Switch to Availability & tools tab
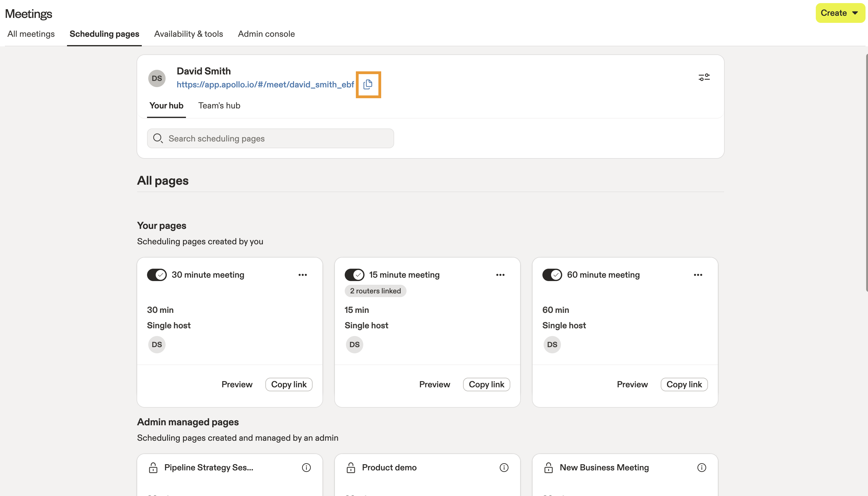 pos(188,34)
